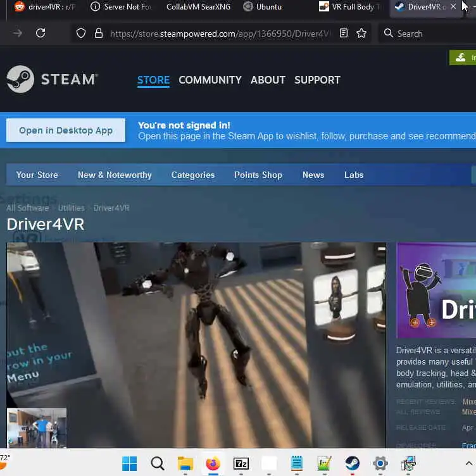The height and width of the screenshot is (476, 476).
Task: Go forward with the forward arrow
Action: click(x=18, y=33)
